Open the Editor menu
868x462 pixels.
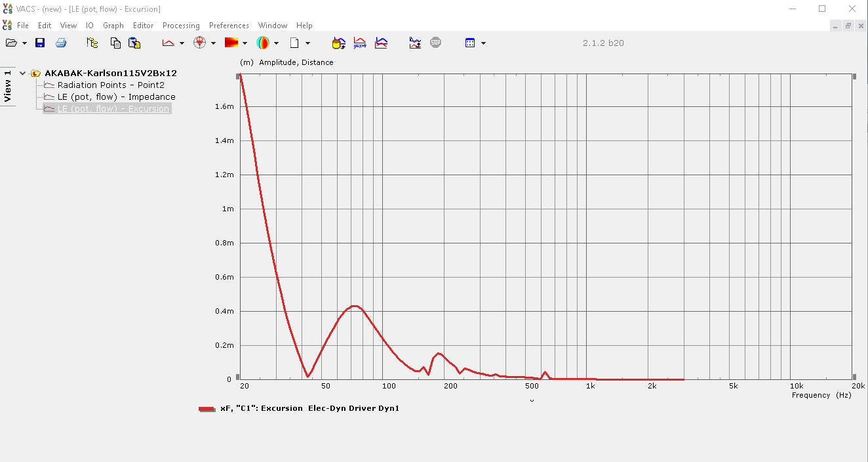pos(143,26)
